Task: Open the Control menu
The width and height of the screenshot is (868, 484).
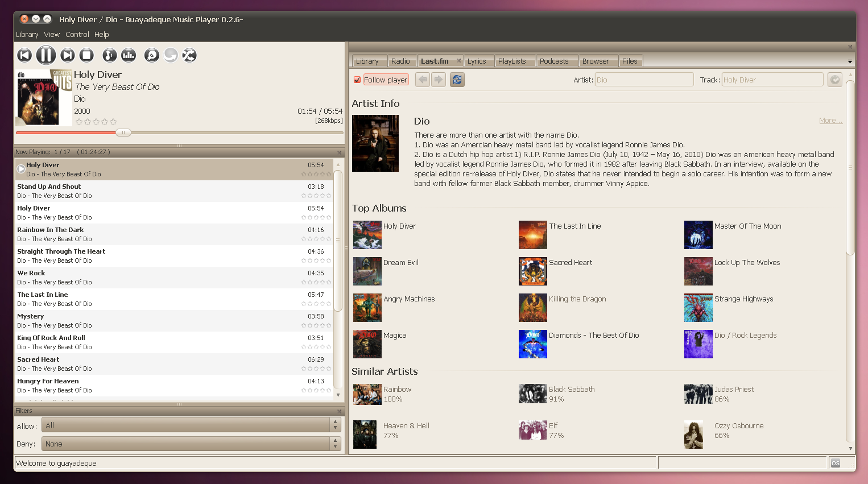Action: pyautogui.click(x=77, y=35)
